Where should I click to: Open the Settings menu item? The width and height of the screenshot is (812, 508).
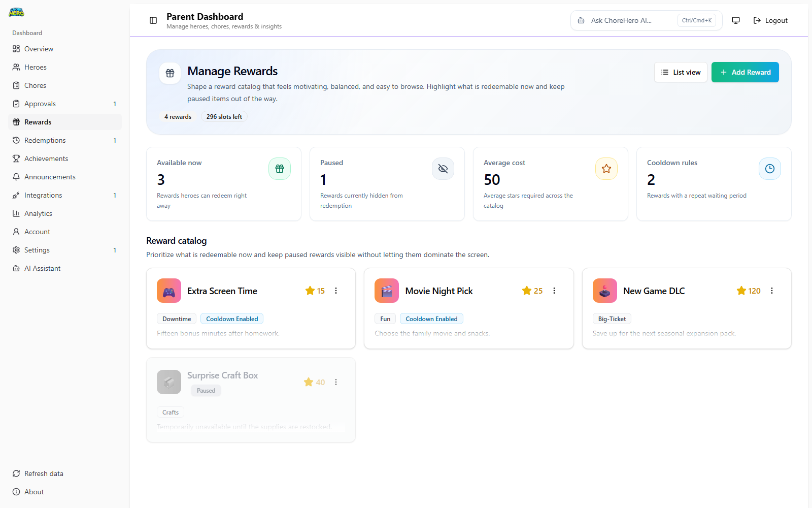pyautogui.click(x=37, y=249)
